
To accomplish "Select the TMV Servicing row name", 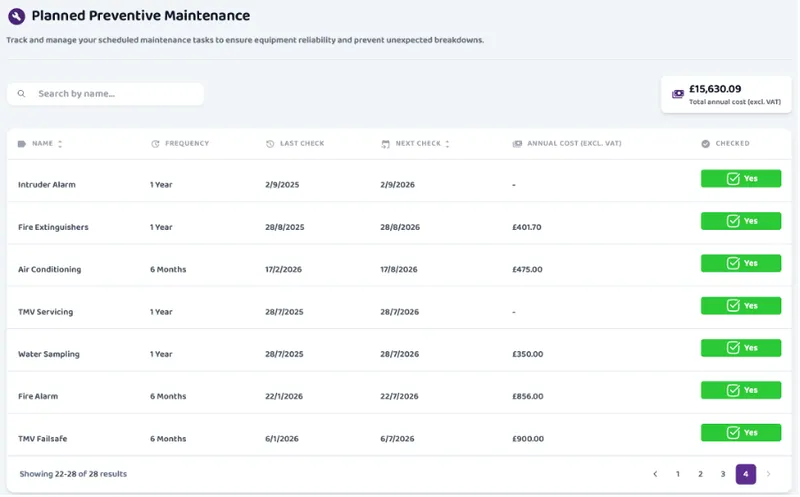I will point(45,312).
